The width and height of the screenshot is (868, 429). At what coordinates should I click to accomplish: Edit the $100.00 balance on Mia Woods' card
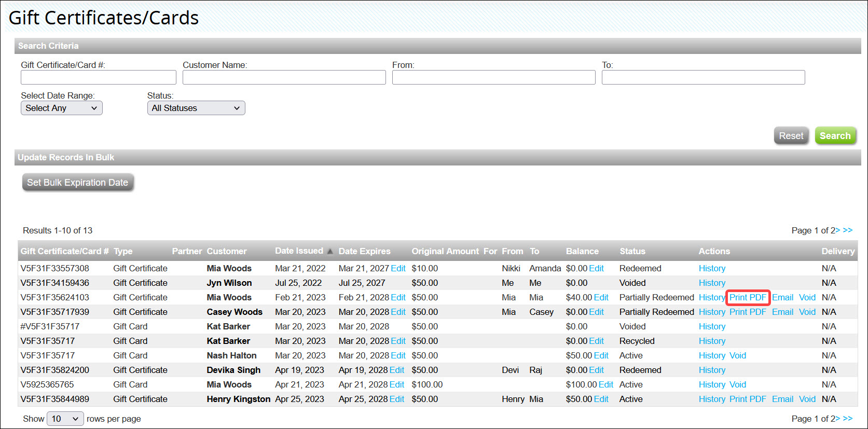[605, 384]
